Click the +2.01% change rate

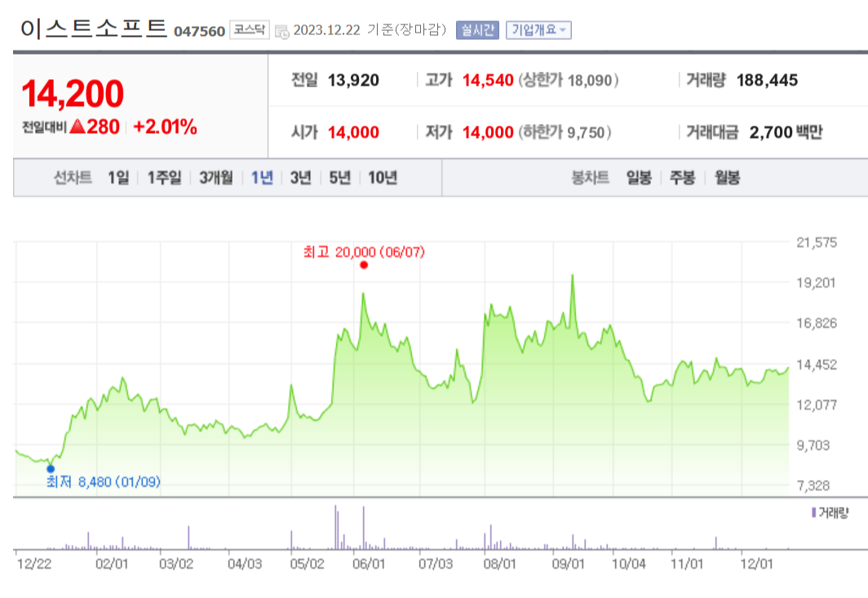pyautogui.click(x=165, y=126)
